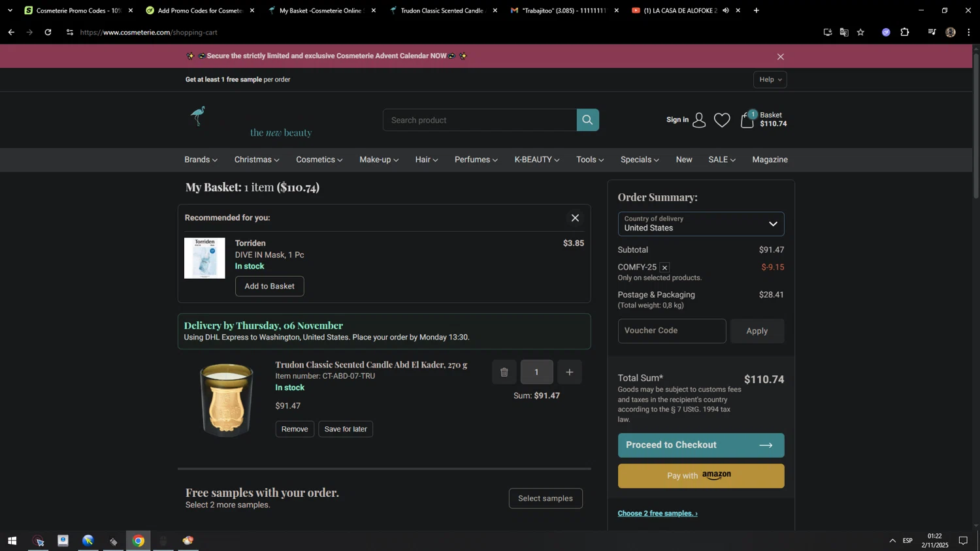Open the Magazine menu item

tap(770, 160)
